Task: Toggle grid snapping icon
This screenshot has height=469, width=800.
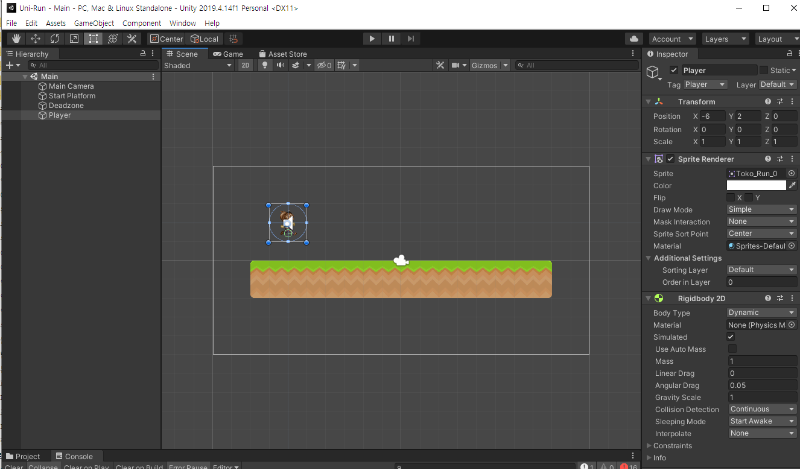Action: 233,39
